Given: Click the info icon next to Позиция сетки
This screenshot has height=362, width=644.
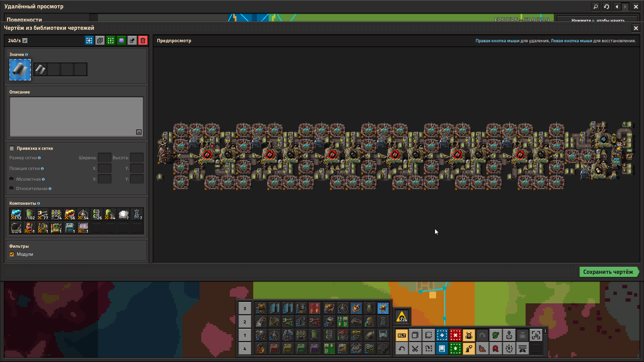Looking at the screenshot, I should [x=42, y=169].
